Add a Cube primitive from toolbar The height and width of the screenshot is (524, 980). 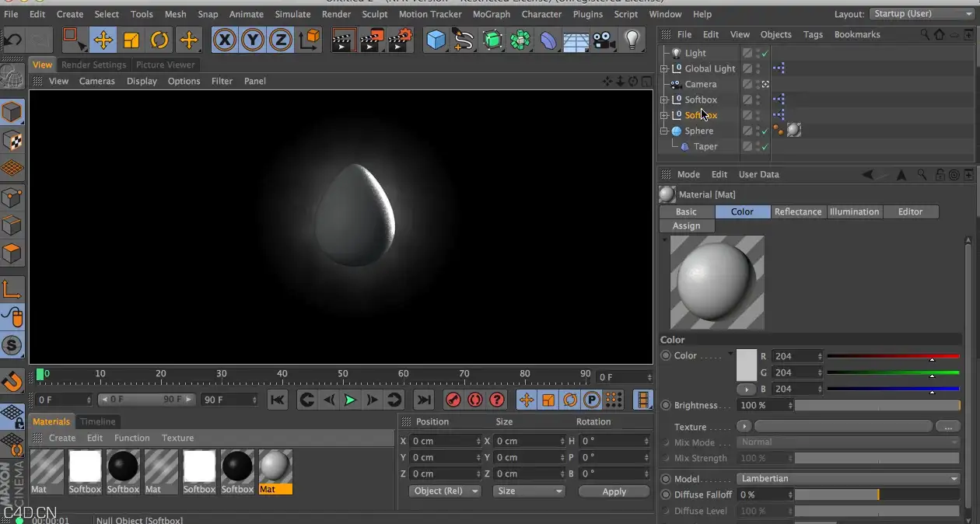[x=436, y=40]
